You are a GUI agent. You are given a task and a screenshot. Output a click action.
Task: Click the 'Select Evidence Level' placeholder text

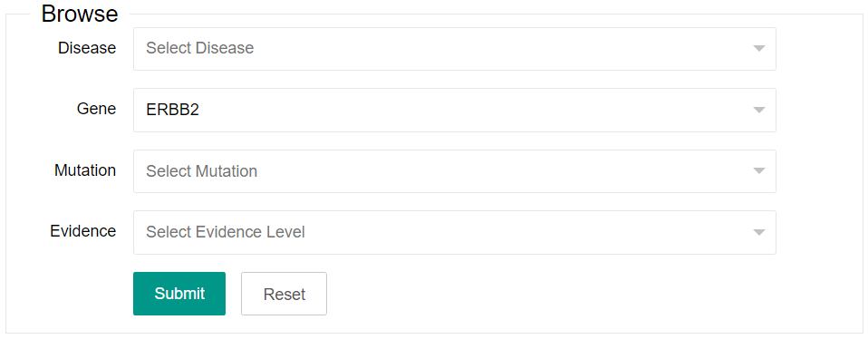(226, 231)
